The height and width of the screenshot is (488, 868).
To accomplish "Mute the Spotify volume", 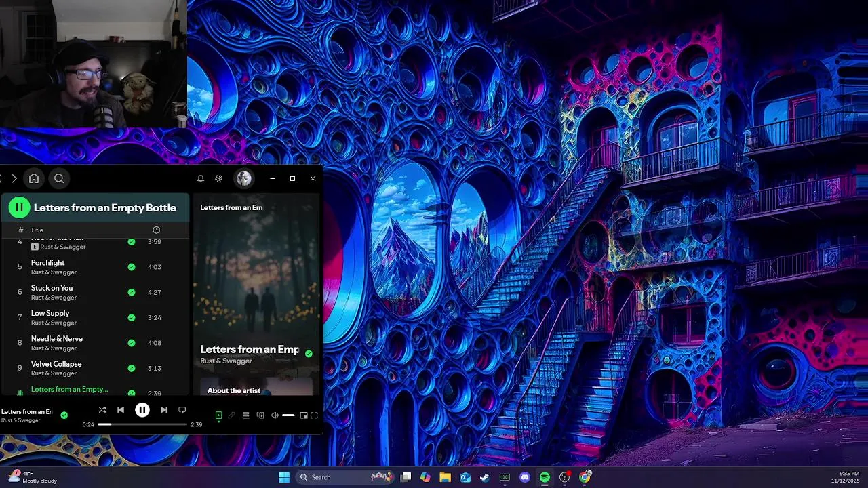I will click(275, 415).
